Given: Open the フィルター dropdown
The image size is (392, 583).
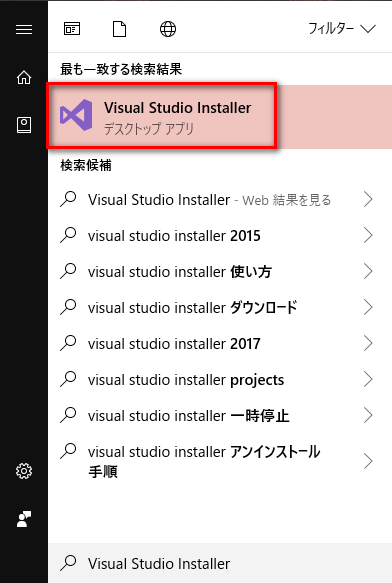Looking at the screenshot, I should [x=342, y=29].
